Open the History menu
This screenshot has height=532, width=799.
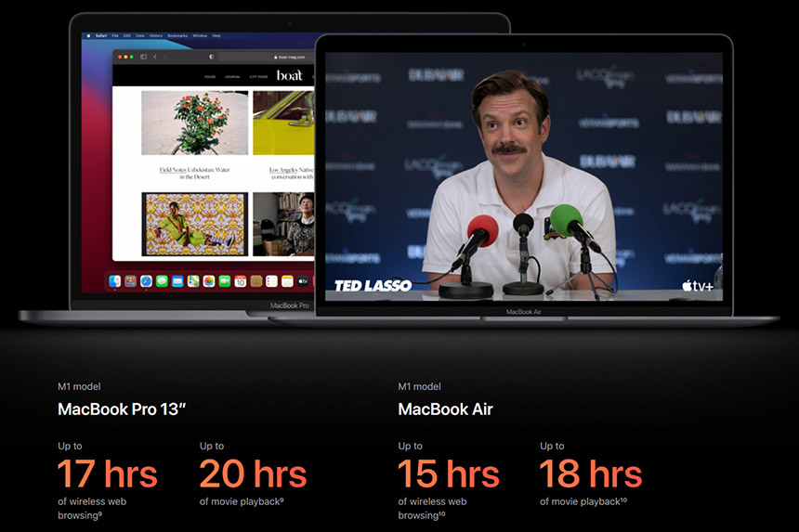point(156,36)
